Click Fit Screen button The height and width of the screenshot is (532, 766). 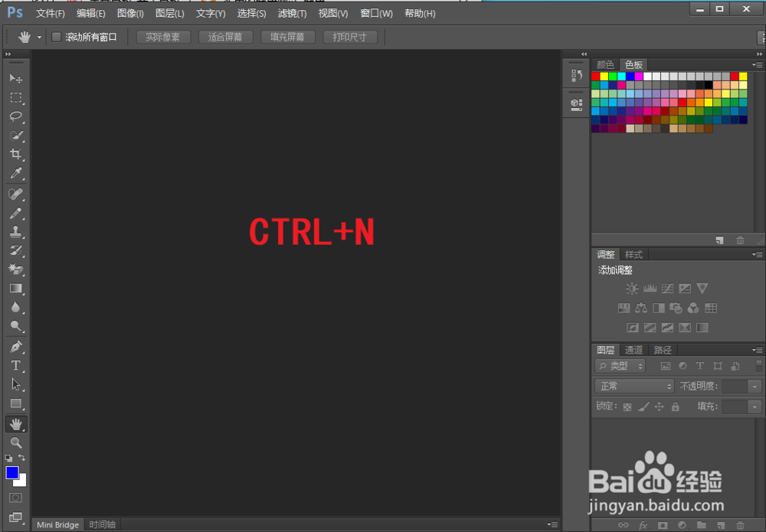click(x=225, y=37)
